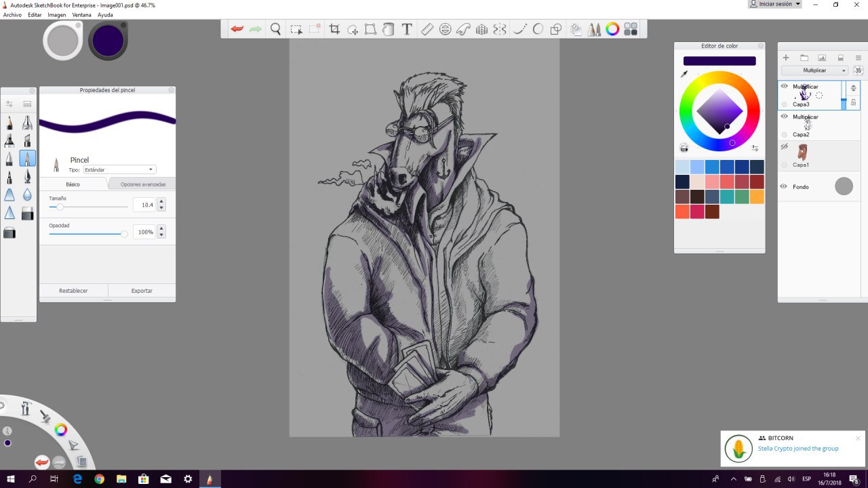Toggle Steady Stroke tool
The height and width of the screenshot is (488, 868).
point(520,29)
